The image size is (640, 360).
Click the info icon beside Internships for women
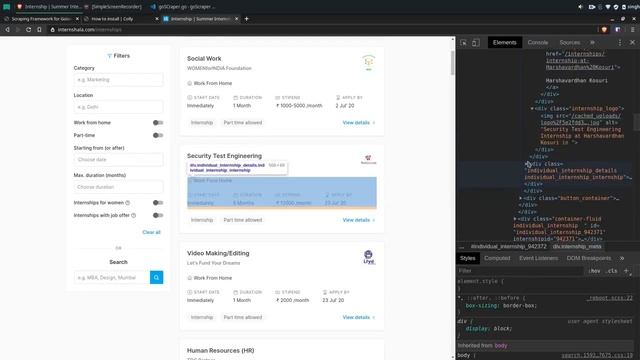(128, 202)
